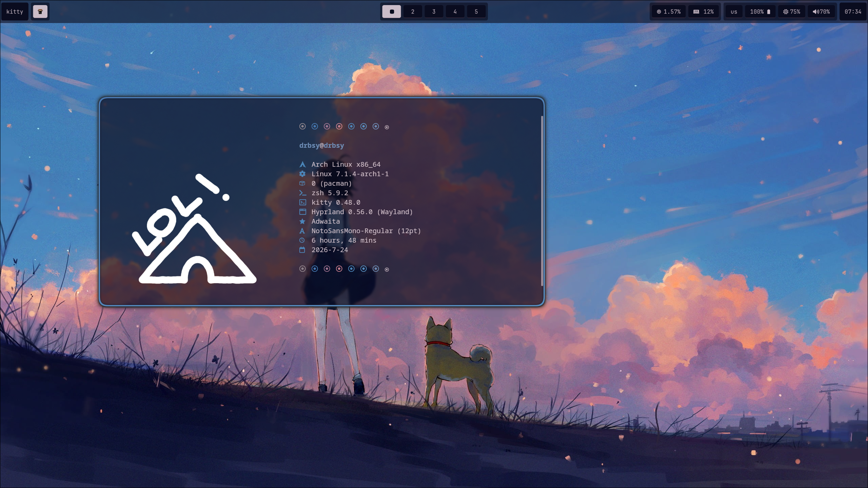
Task: Click the us keyboard layout indicator
Action: (x=734, y=12)
